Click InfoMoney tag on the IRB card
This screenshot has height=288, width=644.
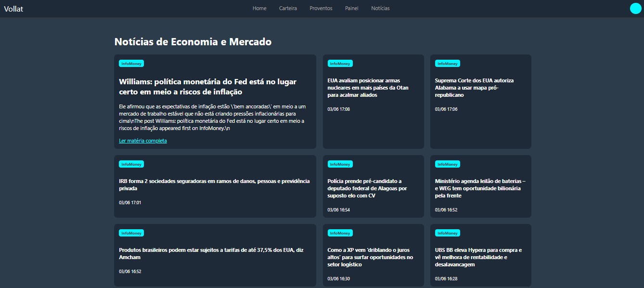[x=131, y=164]
